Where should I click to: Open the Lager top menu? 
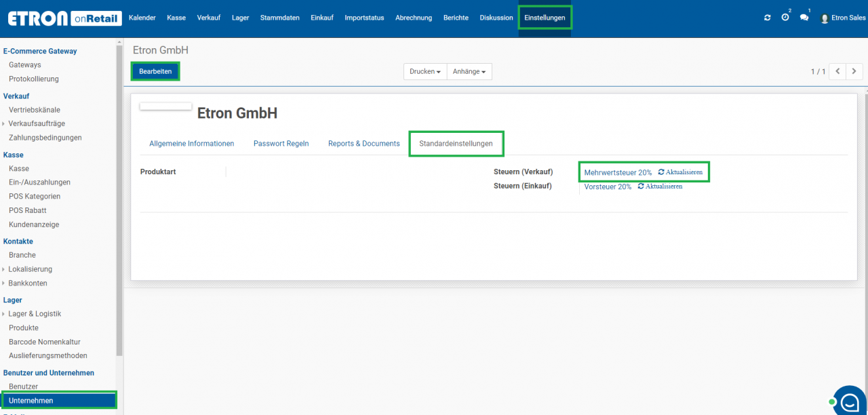[x=240, y=18]
